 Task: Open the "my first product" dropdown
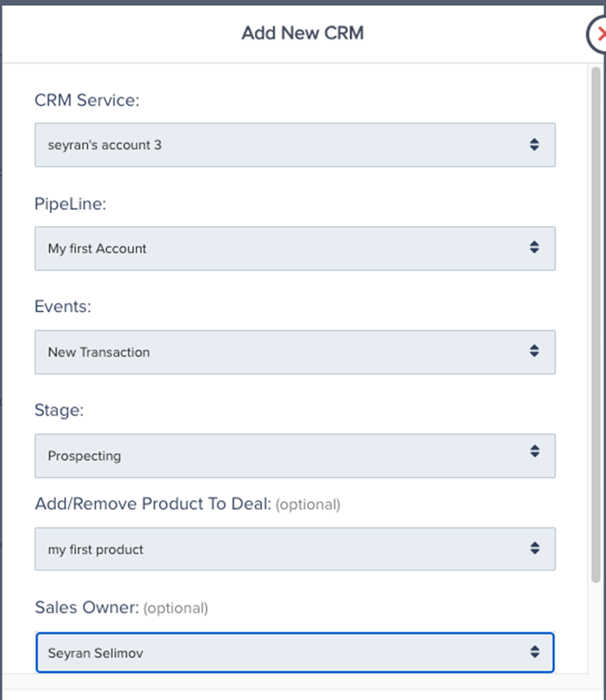point(295,549)
